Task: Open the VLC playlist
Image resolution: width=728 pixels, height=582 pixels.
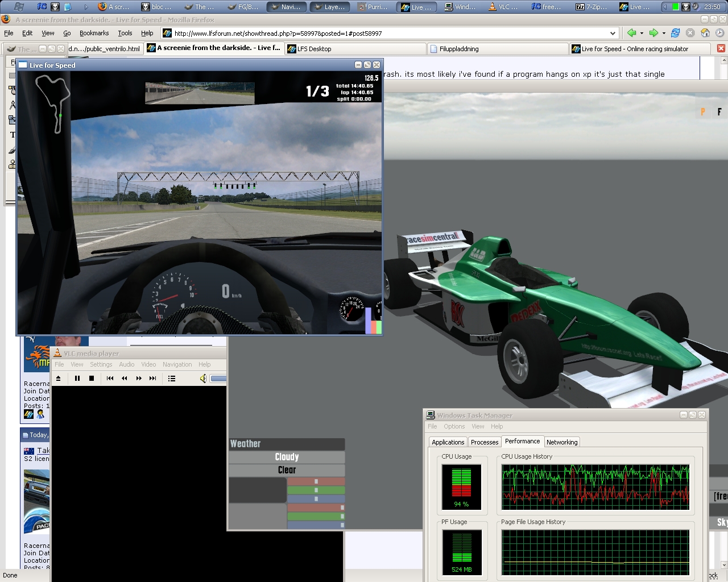Action: [x=172, y=379]
